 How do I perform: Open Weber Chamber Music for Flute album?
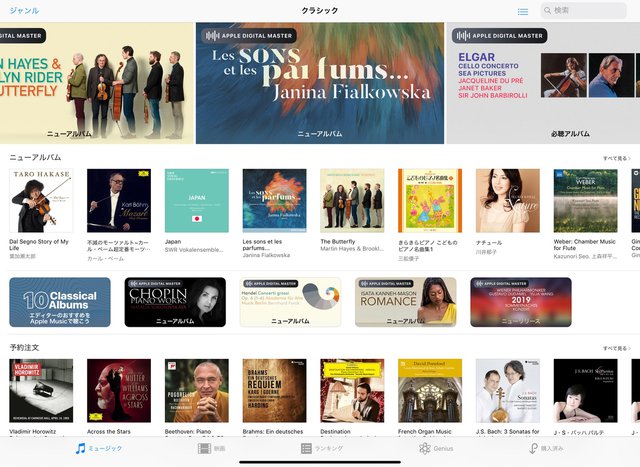pyautogui.click(x=585, y=200)
